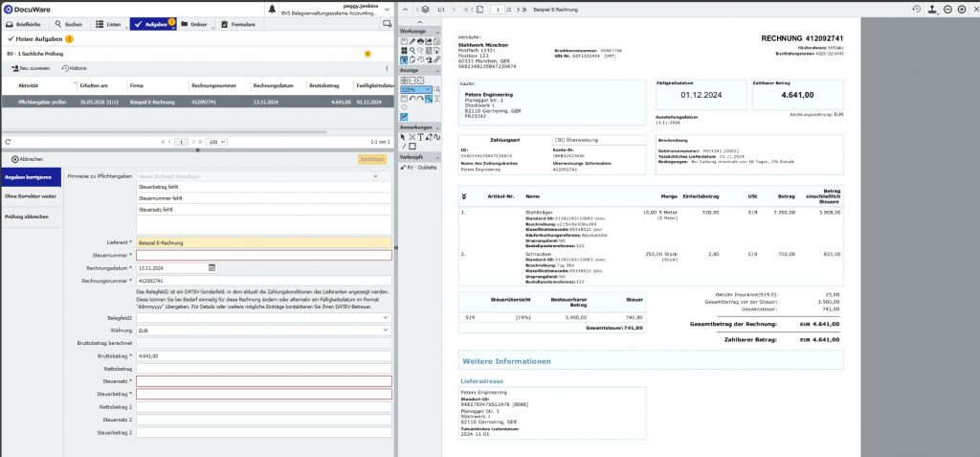The width and height of the screenshot is (980, 457).
Task: Toggle the blue edit-mode icon in Anzeige
Action: [404, 117]
